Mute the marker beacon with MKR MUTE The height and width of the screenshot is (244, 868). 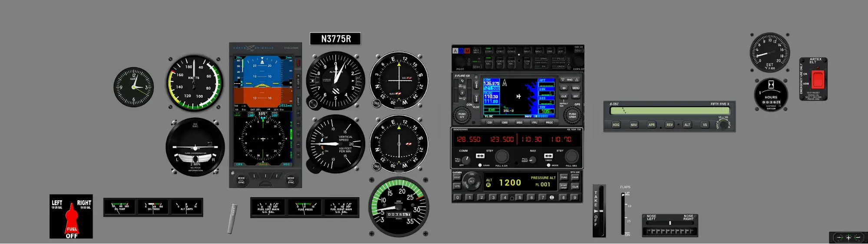[476, 50]
